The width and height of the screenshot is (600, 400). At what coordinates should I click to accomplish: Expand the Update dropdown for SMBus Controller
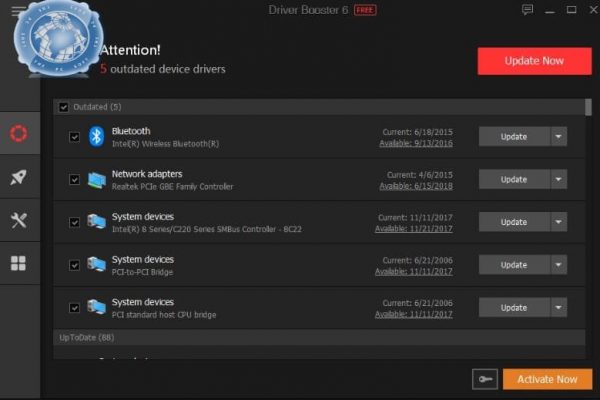click(x=559, y=222)
